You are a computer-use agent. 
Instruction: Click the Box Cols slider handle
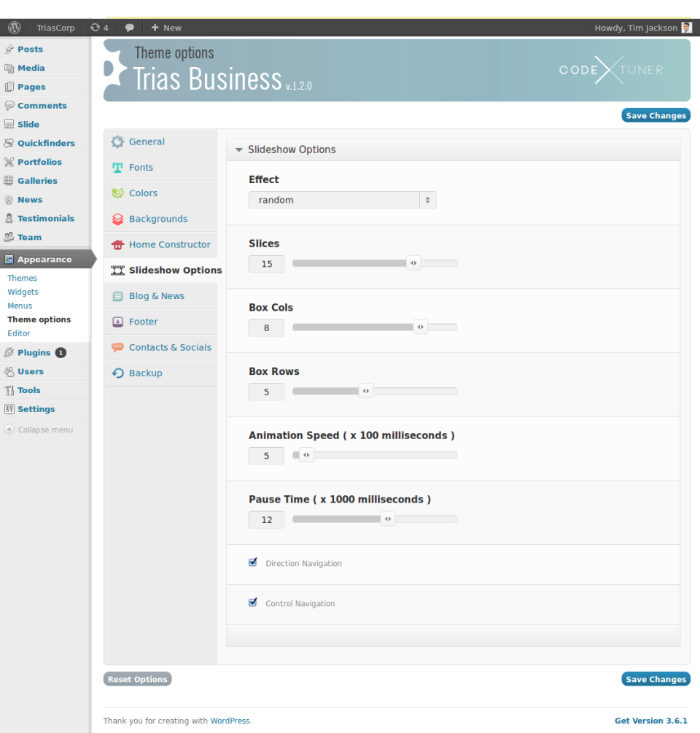pos(421,327)
